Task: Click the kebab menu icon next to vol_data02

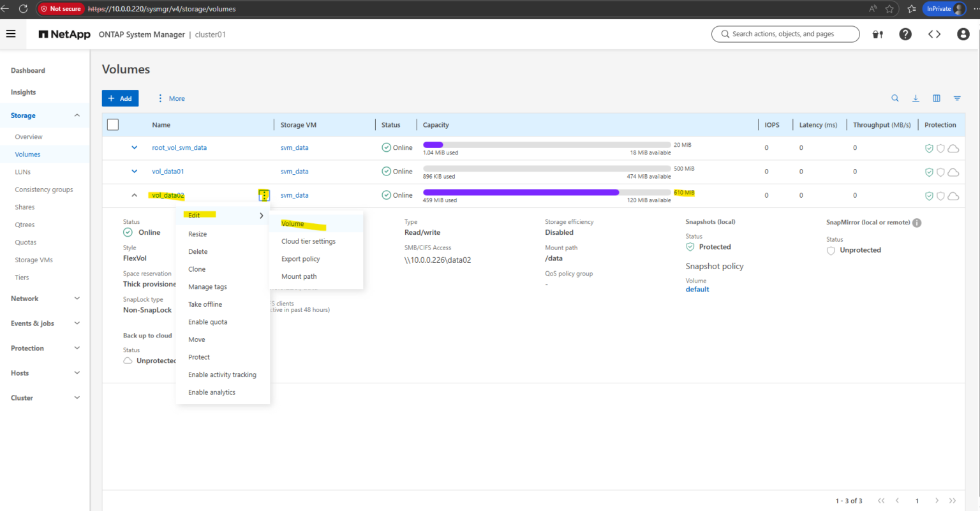Action: tap(264, 195)
